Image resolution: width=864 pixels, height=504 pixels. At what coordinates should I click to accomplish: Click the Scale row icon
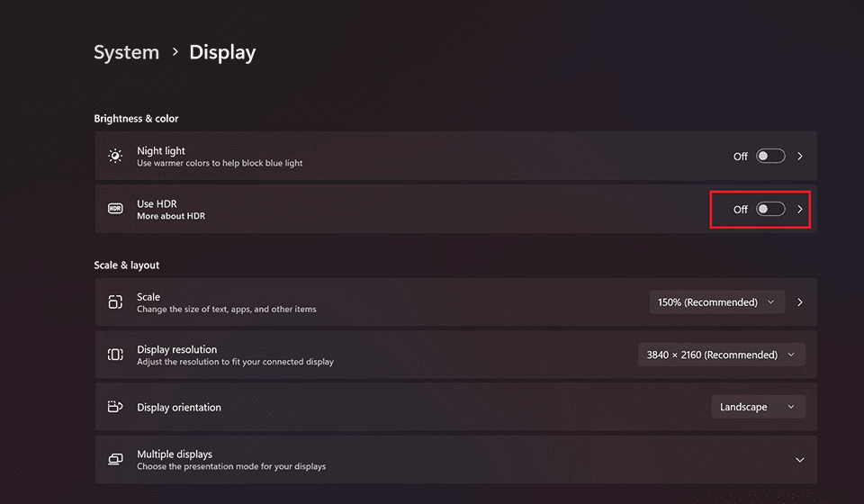(115, 301)
